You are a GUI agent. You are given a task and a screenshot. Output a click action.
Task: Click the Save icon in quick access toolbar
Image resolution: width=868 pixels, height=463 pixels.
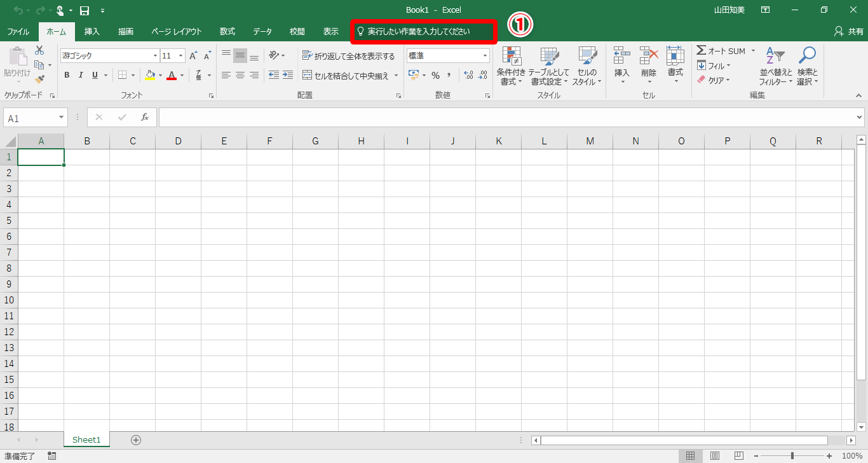tap(84, 11)
